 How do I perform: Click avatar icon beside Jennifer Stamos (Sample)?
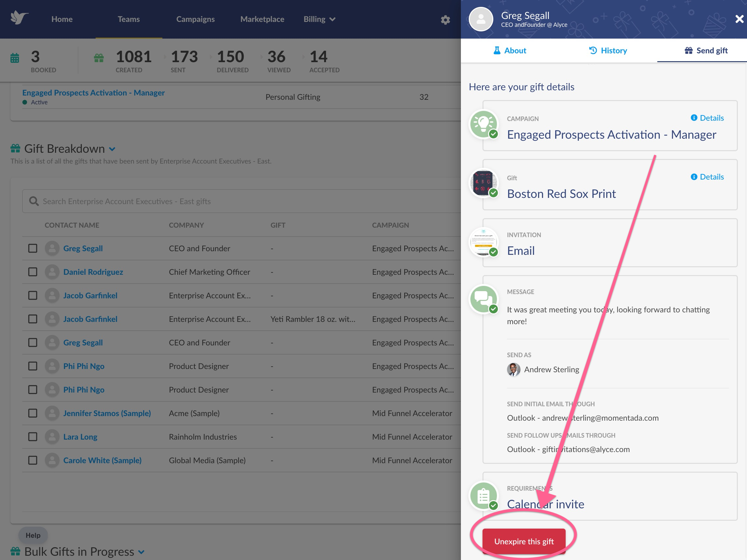52,413
